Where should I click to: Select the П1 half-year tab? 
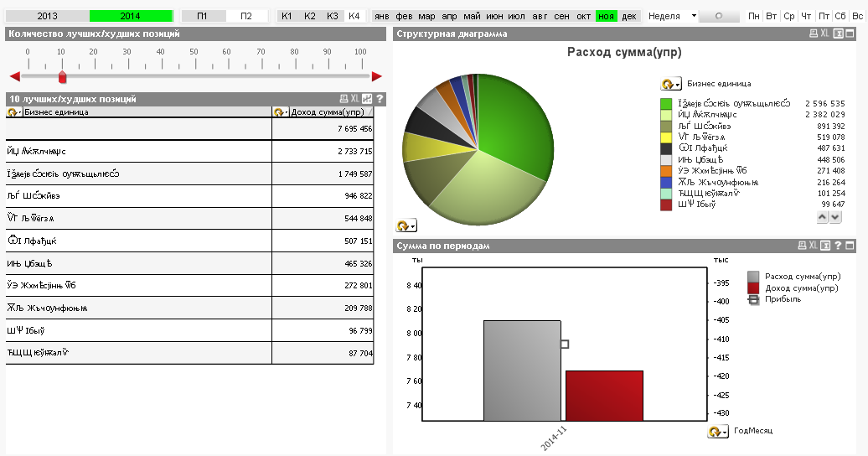(204, 16)
